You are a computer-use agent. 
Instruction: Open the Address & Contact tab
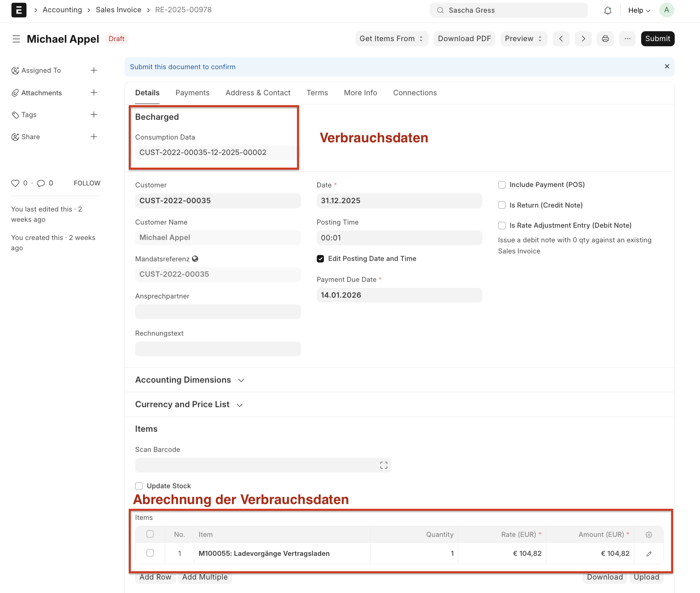(x=258, y=93)
